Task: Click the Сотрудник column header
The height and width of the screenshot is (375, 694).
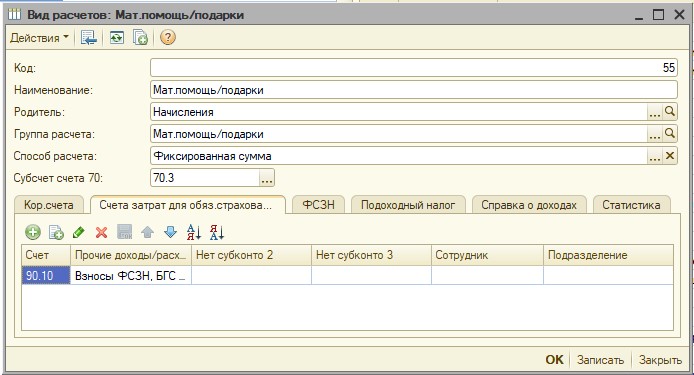Action: click(487, 255)
